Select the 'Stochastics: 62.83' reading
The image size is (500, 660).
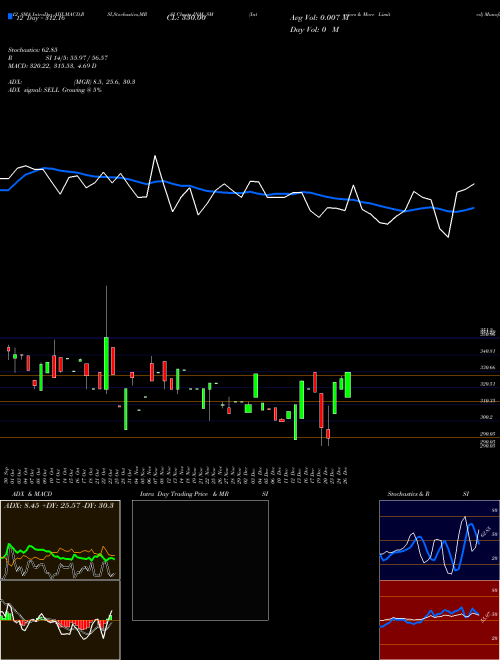point(32,50)
